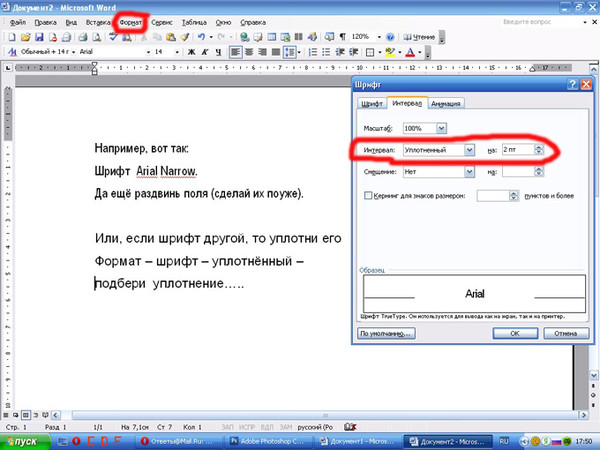Center the text alignment

(249, 52)
